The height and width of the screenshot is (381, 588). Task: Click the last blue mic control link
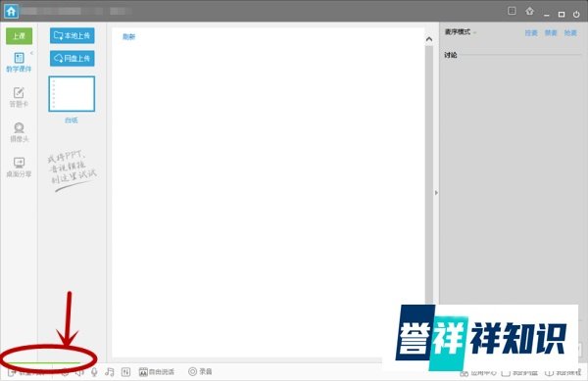pyautogui.click(x=570, y=33)
